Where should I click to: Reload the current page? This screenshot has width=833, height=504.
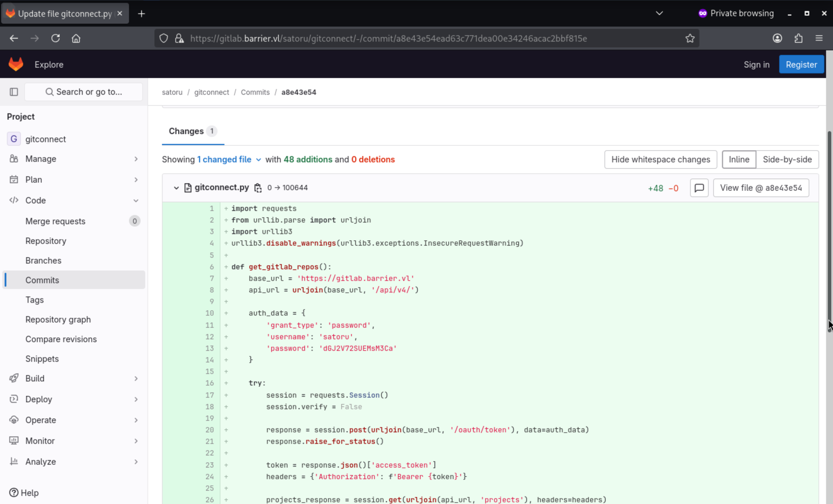[x=56, y=38]
